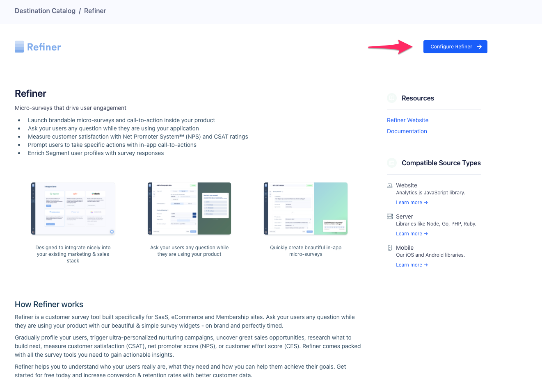Click the Refiner title next to logo
This screenshot has height=392, width=542.
point(44,47)
